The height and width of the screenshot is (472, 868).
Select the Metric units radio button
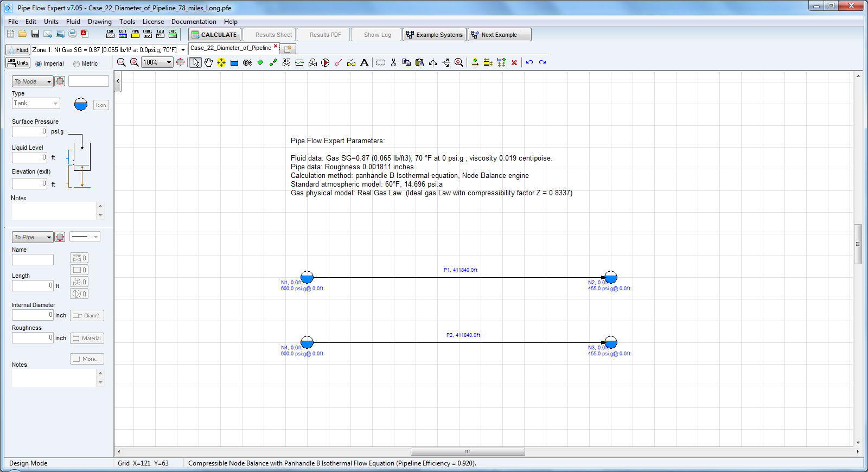(76, 64)
